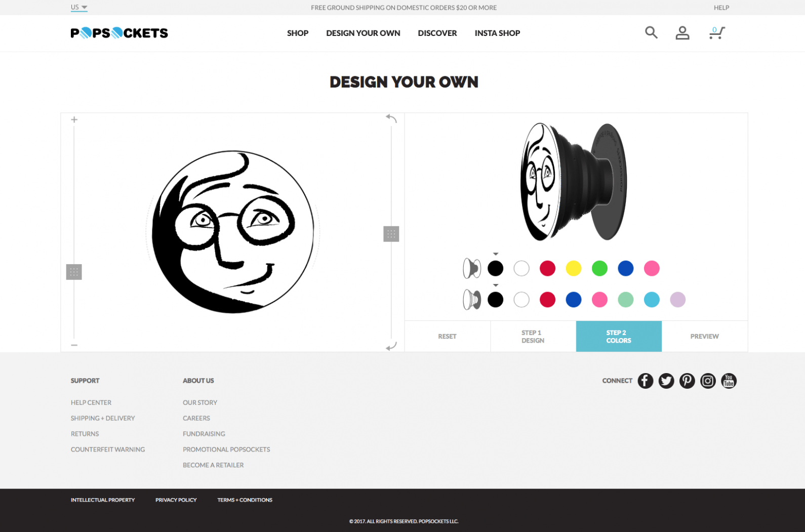Open the user account icon

(682, 33)
